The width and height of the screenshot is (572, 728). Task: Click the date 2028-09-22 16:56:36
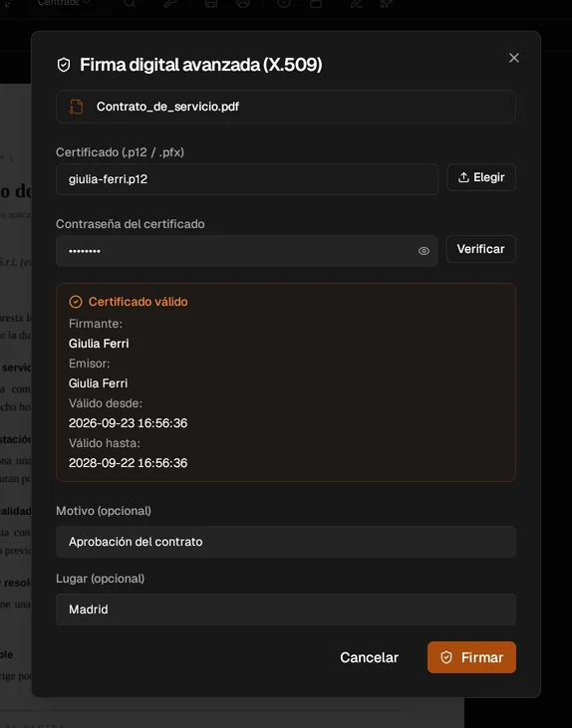pos(128,463)
